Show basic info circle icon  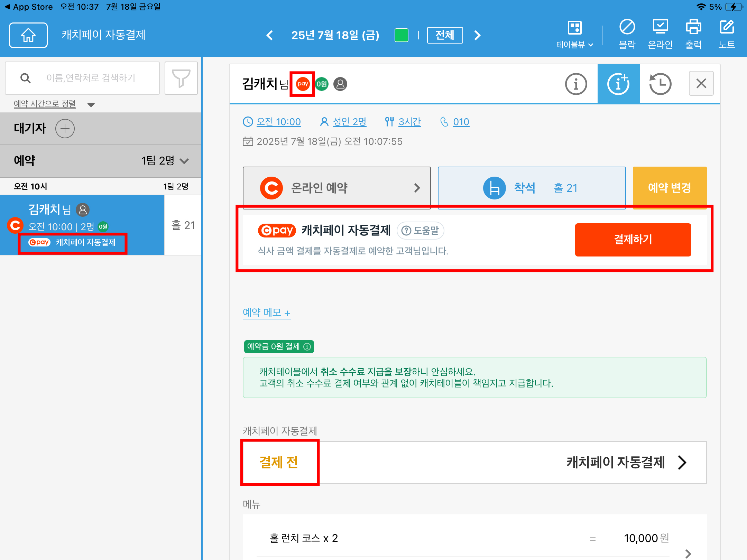576,84
